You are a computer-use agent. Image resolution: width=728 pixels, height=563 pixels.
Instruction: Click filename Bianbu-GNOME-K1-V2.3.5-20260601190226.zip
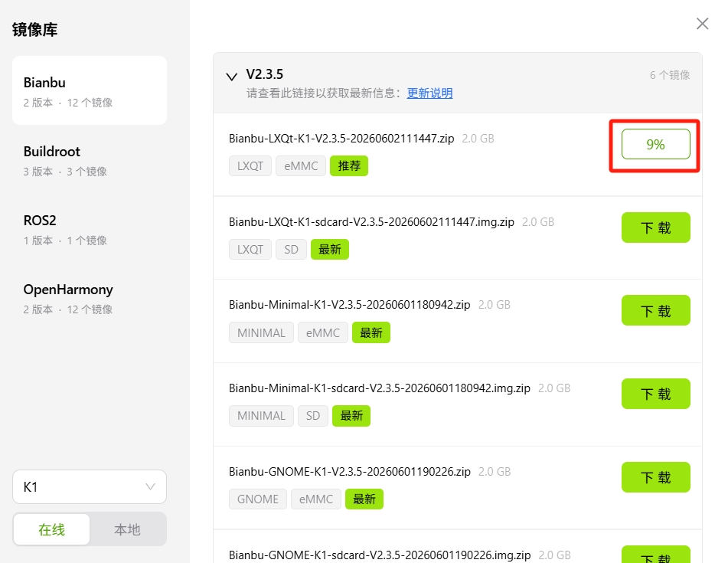click(350, 472)
